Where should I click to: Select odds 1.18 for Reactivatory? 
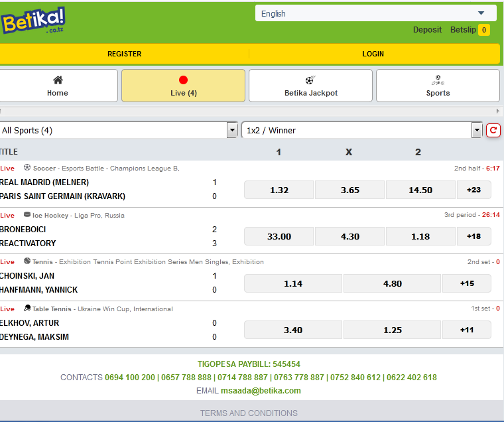pyautogui.click(x=420, y=236)
